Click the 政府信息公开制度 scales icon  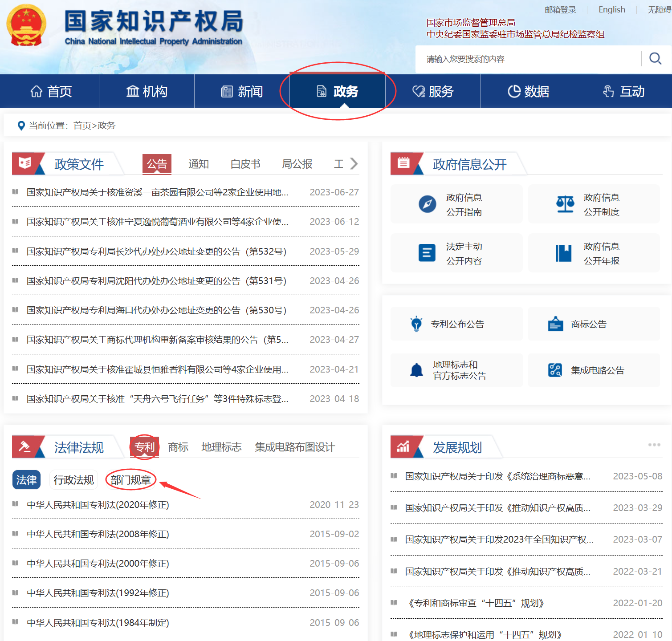point(565,204)
